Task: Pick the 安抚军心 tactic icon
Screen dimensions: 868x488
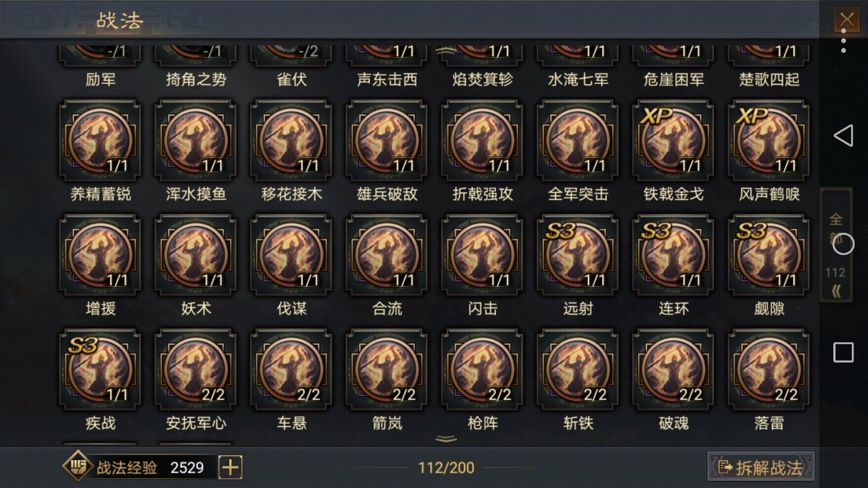Action: pos(196,369)
